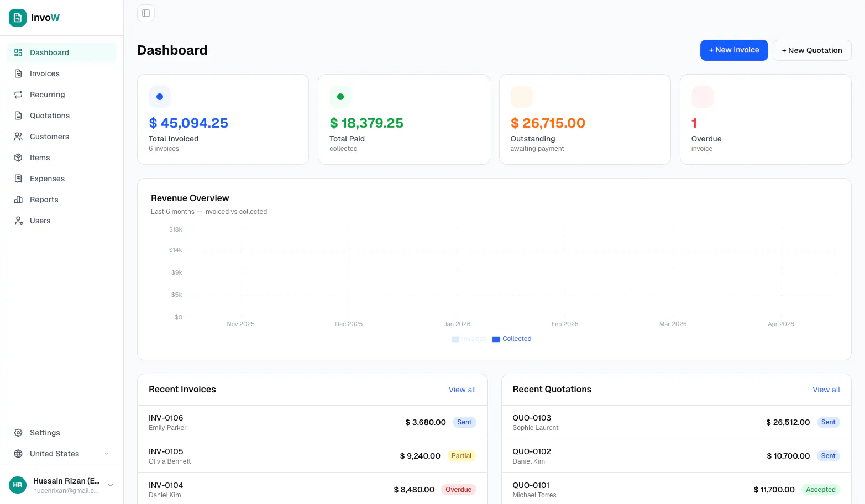The height and width of the screenshot is (504, 865).
Task: Toggle Invoiced series in chart legend
Action: (x=469, y=339)
